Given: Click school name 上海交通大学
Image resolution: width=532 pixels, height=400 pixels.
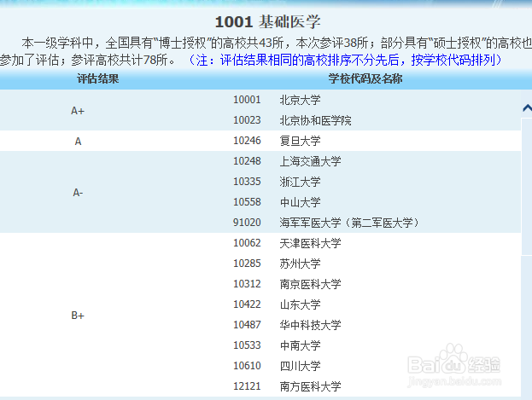Looking at the screenshot, I should pyautogui.click(x=310, y=161).
